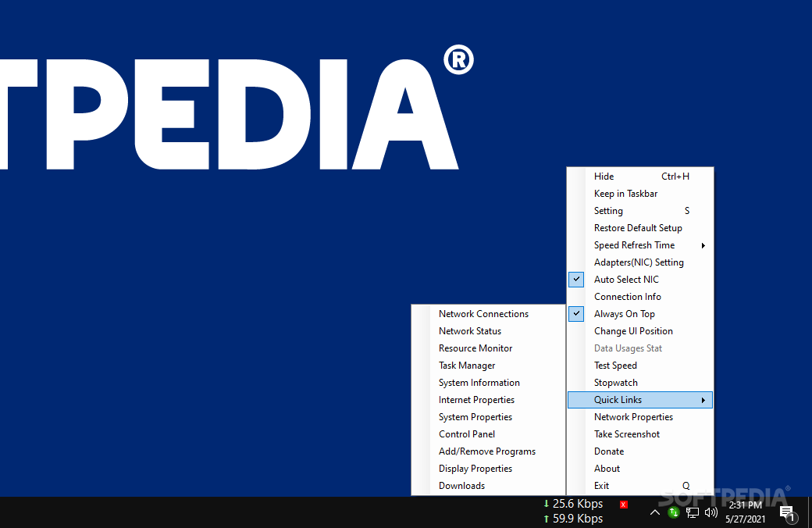812x528 pixels.
Task: Click the Donate menu entry
Action: tap(640, 451)
